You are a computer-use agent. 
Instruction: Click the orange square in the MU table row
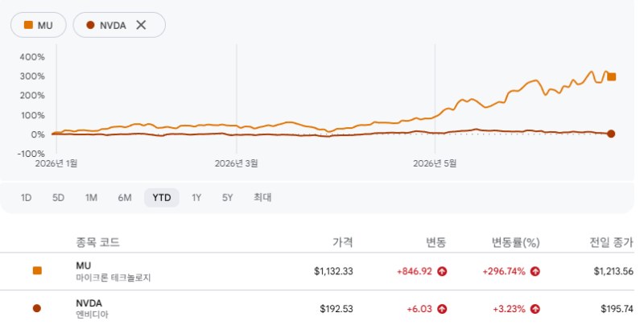click(37, 270)
